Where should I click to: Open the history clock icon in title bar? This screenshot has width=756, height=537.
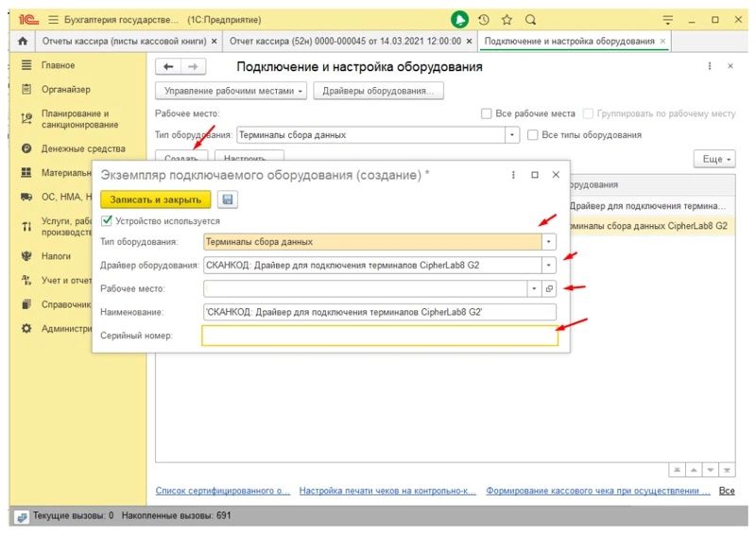(484, 19)
